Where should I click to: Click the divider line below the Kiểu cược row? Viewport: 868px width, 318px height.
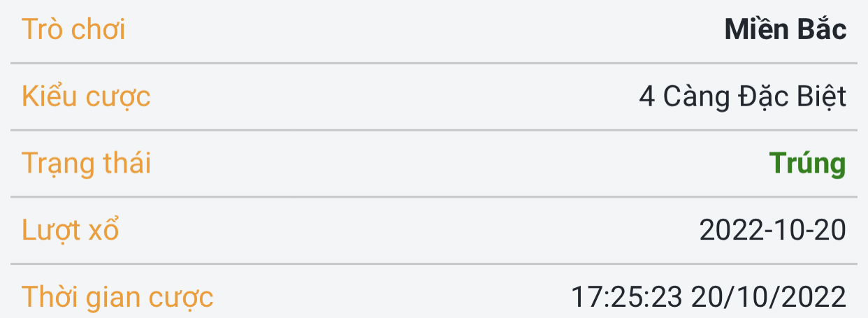tap(433, 130)
